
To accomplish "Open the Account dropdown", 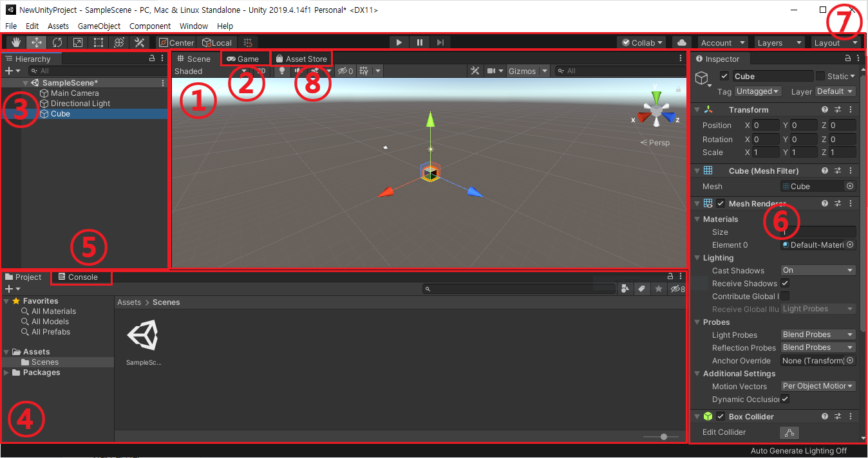I will (x=722, y=42).
